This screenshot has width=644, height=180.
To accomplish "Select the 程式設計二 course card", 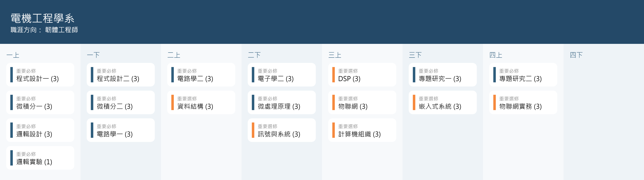I will pyautogui.click(x=121, y=75).
